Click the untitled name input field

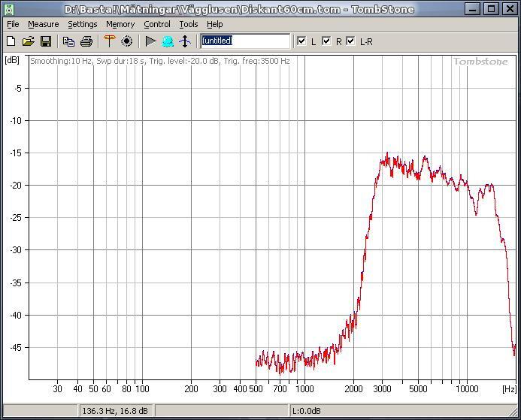244,41
